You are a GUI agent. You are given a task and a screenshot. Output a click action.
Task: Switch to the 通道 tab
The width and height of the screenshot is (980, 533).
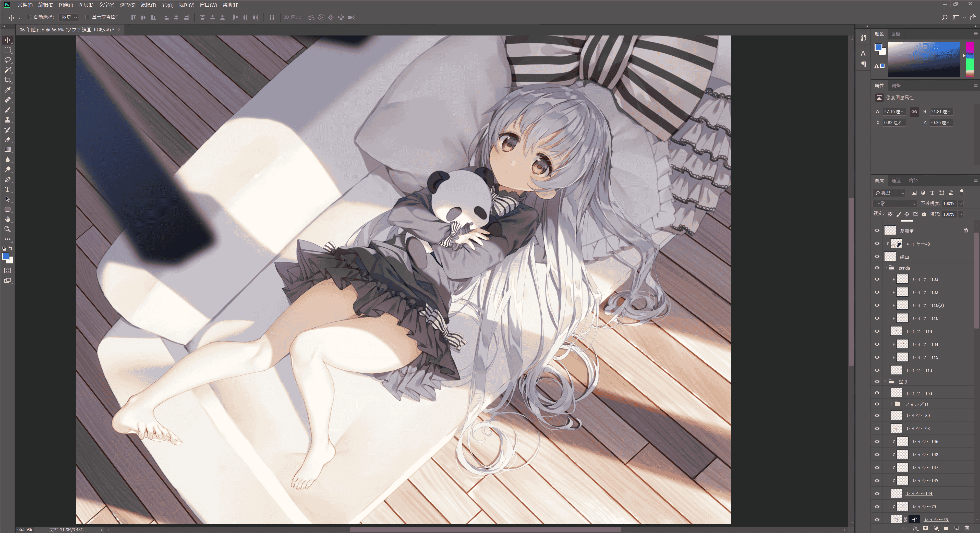[x=896, y=180]
